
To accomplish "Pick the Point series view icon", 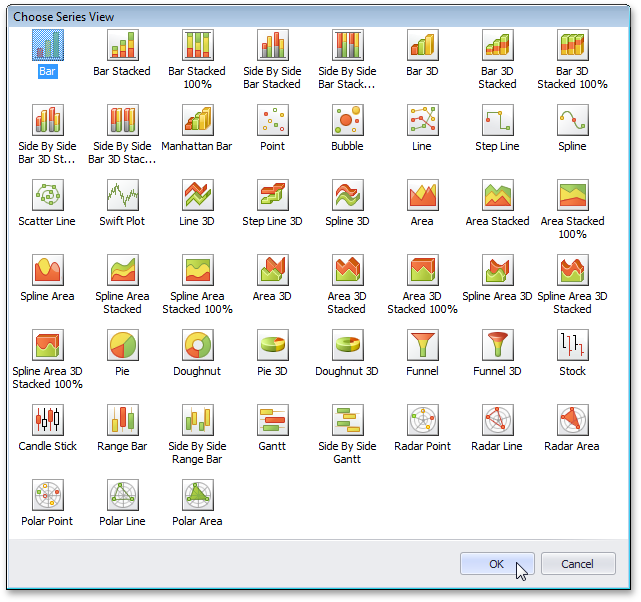I will [x=273, y=120].
